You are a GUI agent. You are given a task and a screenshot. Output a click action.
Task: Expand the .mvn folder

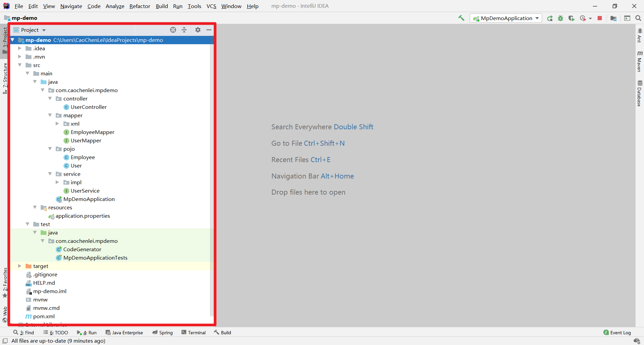(x=20, y=57)
